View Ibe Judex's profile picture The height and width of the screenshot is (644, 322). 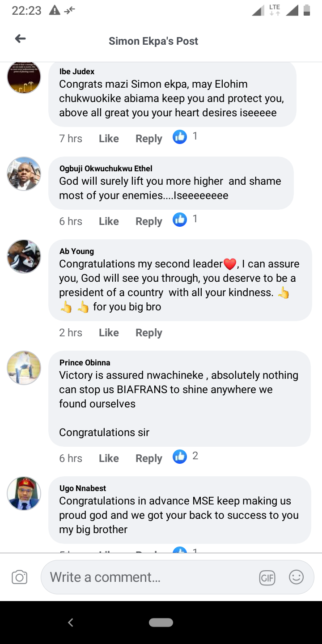point(24,77)
